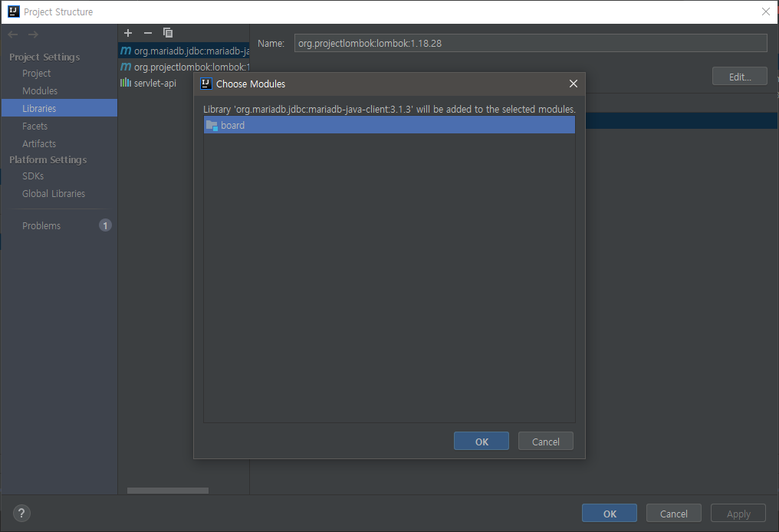779x532 pixels.
Task: Open the Artifacts configuration page
Action: click(38, 143)
